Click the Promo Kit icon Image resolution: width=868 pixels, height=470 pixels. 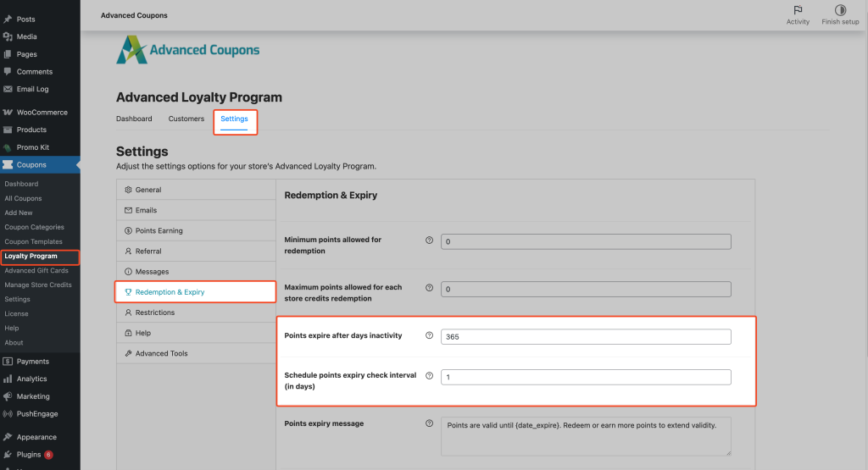[x=8, y=147]
